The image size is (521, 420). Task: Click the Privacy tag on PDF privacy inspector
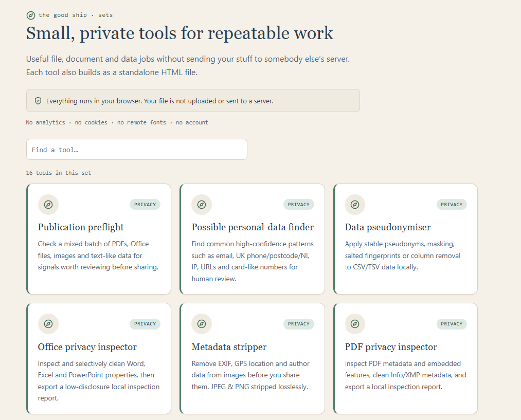coord(452,324)
